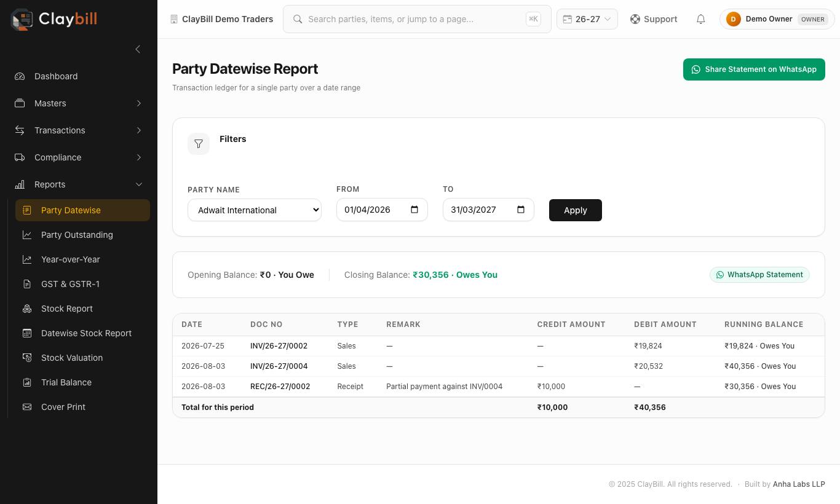Image resolution: width=840 pixels, height=504 pixels.
Task: Click the ₹20,532 debit amount cell
Action: [648, 366]
